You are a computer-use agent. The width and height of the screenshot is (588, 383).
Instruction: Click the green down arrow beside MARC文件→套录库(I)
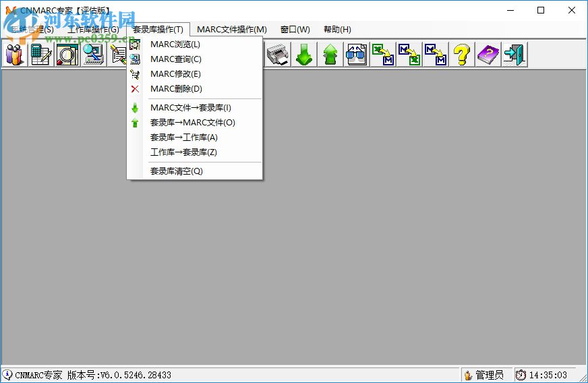click(135, 108)
